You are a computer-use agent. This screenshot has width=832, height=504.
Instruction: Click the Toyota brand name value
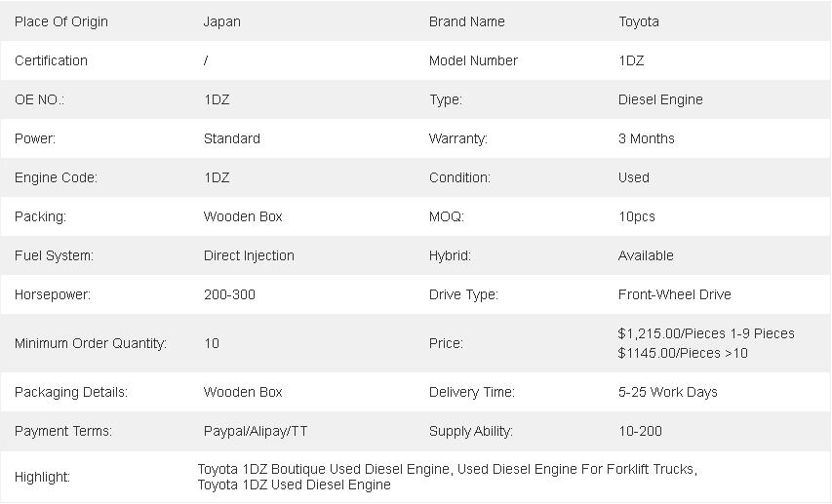(638, 21)
